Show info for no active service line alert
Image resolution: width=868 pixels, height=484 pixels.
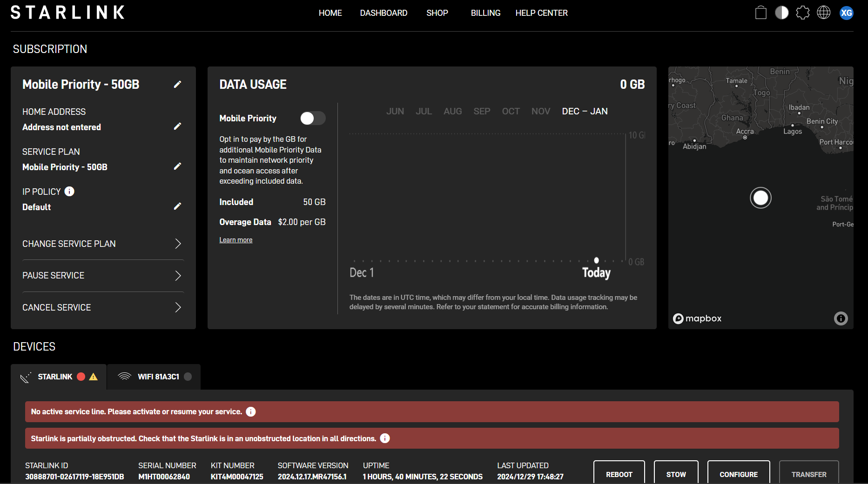click(x=251, y=411)
